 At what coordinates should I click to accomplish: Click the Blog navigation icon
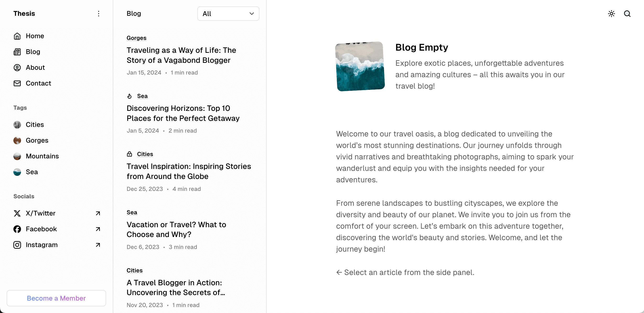pyautogui.click(x=17, y=52)
